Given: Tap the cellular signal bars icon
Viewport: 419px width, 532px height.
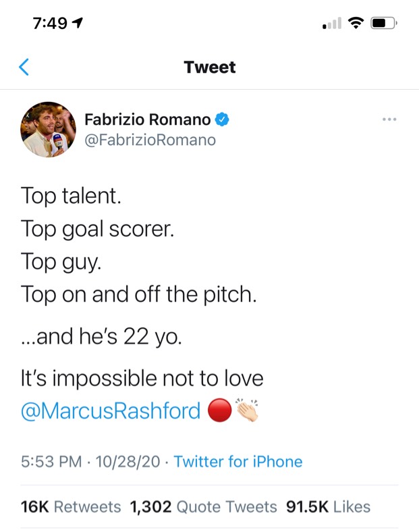Looking at the screenshot, I should 332,24.
